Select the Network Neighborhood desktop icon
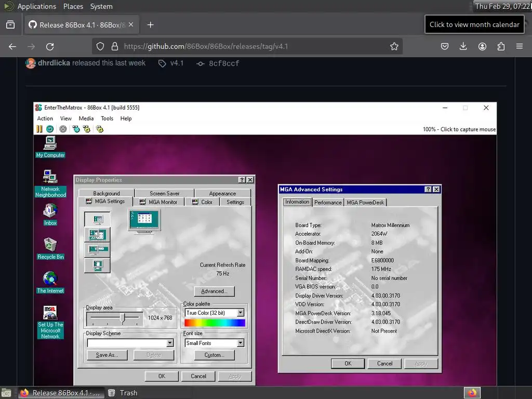This screenshot has height=399, width=532. coord(50,183)
